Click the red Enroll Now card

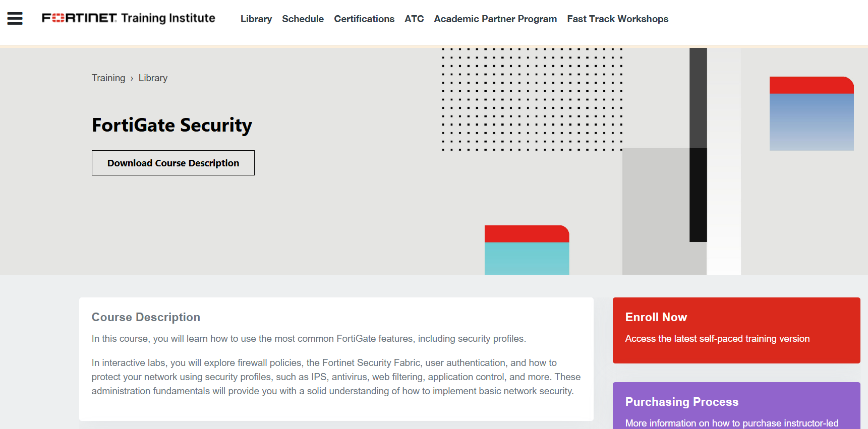[736, 330]
